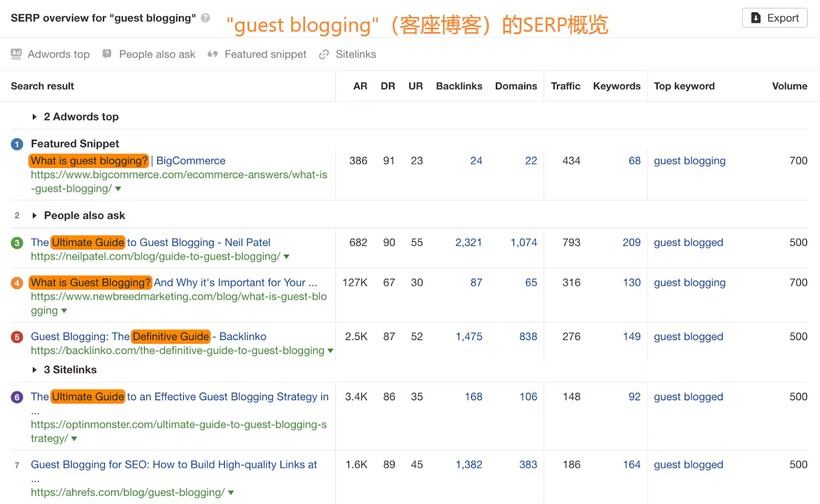Click position 4 badge for newbreedmarketing result
This screenshot has width=820, height=504.
pyautogui.click(x=17, y=283)
